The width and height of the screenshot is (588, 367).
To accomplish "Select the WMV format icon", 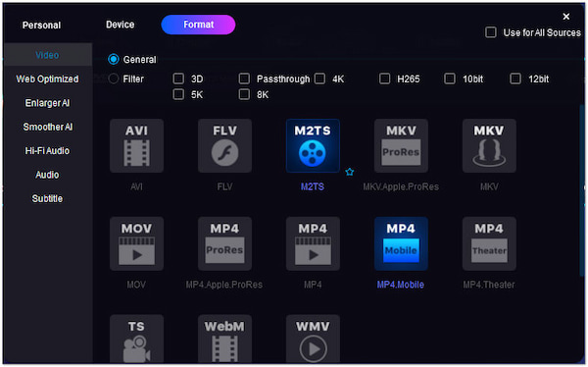I will (313, 340).
